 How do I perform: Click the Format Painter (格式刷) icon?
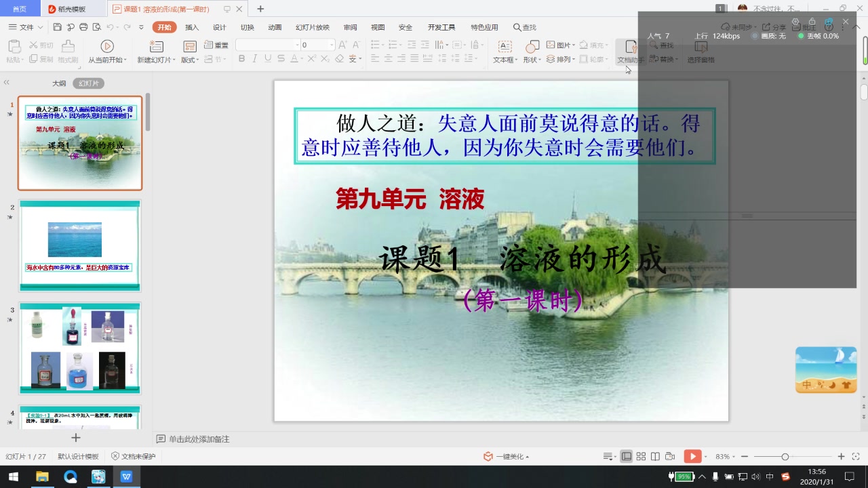pyautogui.click(x=68, y=46)
